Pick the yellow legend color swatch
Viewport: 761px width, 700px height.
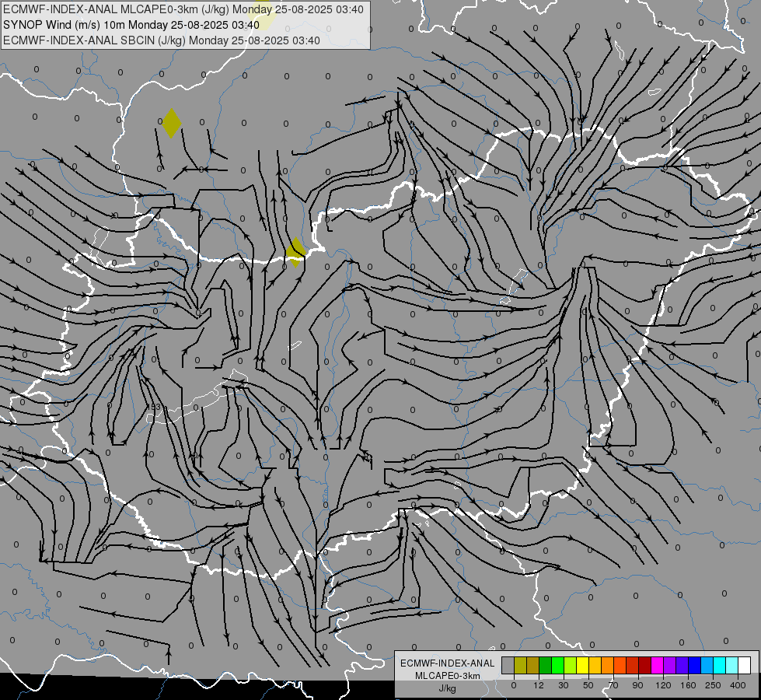coord(582,665)
